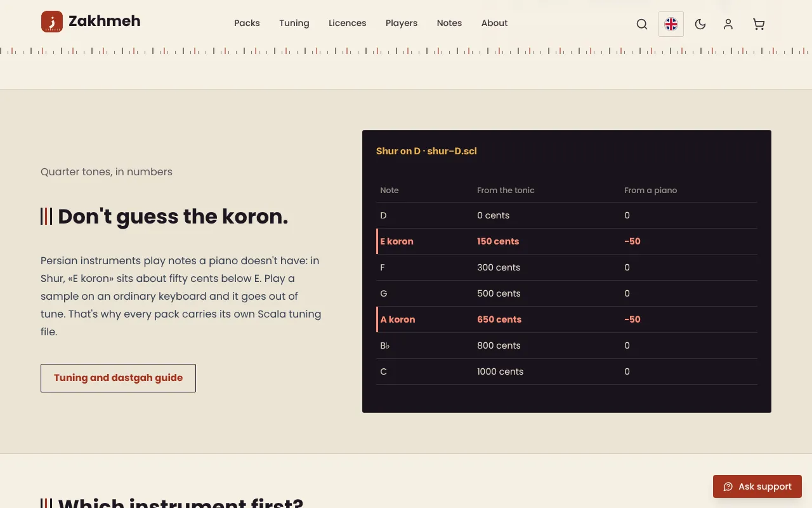Open the user account icon

[728, 24]
